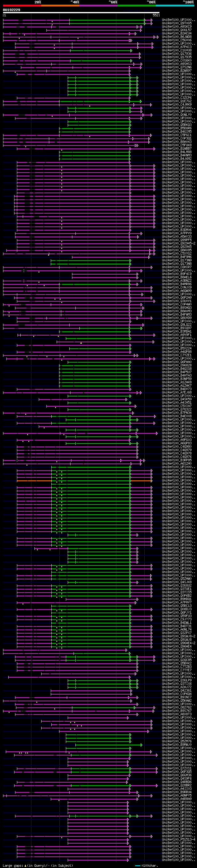Select the UniRef100_Q17935 label
The image size is (197, 868).
coord(177,57)
